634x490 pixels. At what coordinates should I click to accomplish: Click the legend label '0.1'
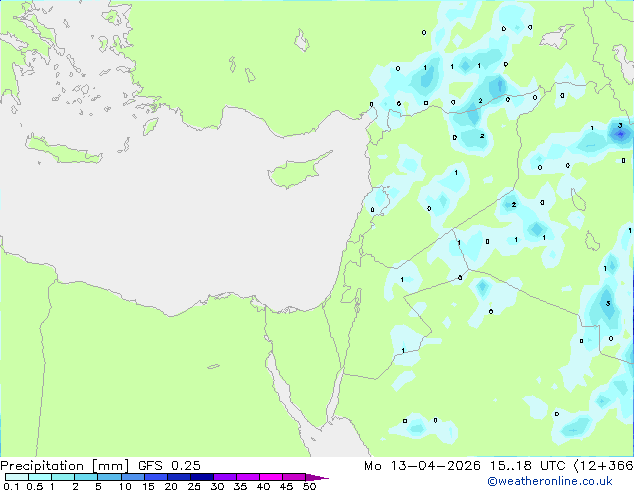coord(11,486)
